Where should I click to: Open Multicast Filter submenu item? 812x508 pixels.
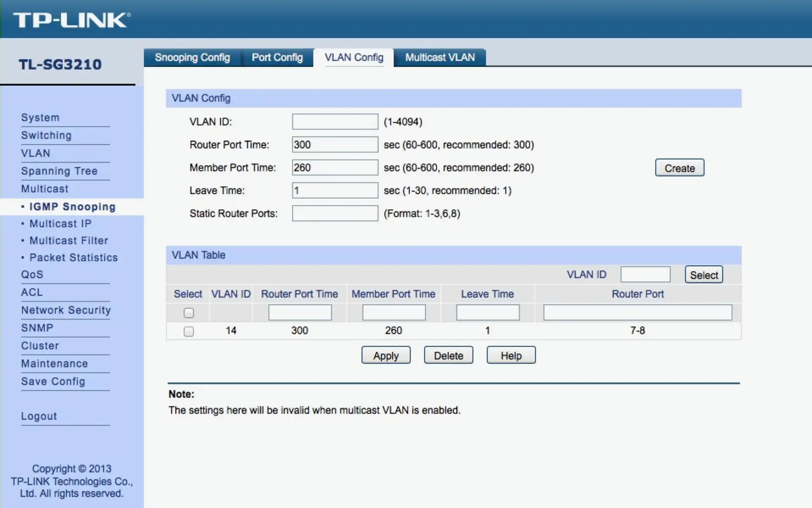(x=69, y=241)
